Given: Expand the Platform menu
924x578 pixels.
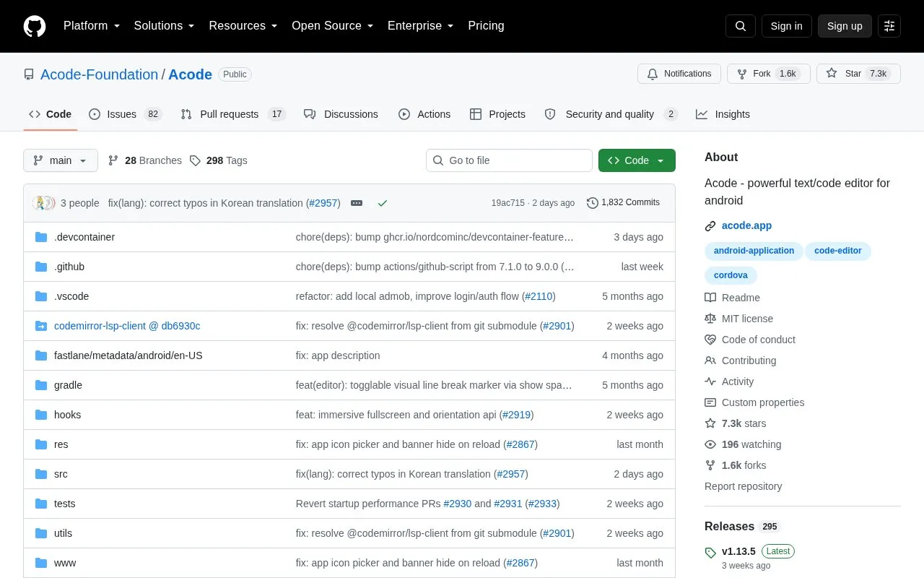Looking at the screenshot, I should tap(92, 26).
